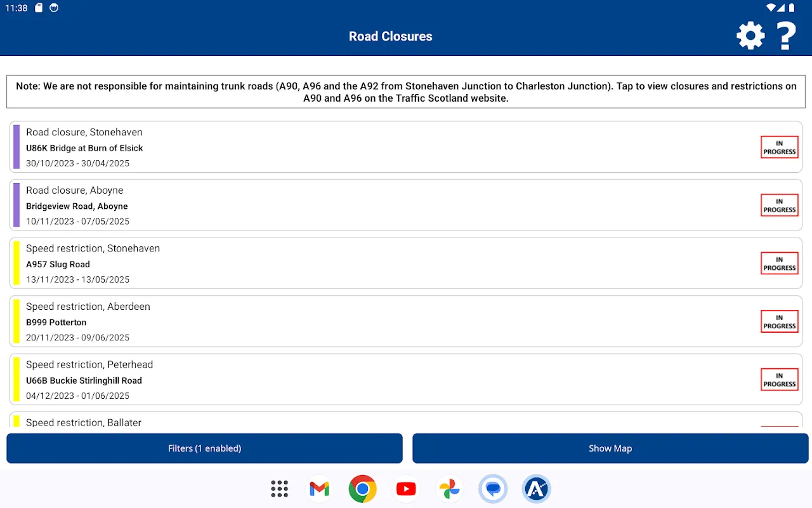Open the Messages app icon
812x508 pixels.
click(x=493, y=488)
